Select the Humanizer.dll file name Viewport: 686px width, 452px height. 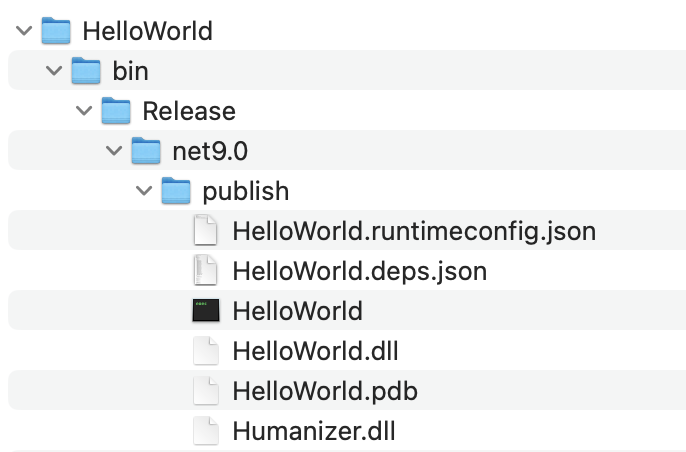313,431
